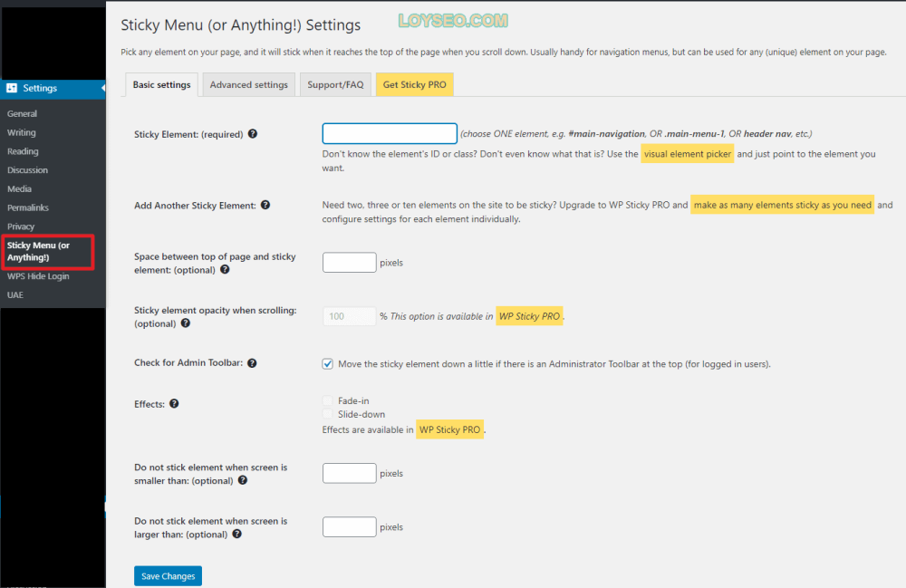
Task: Click the Settings menu header
Action: [x=53, y=88]
